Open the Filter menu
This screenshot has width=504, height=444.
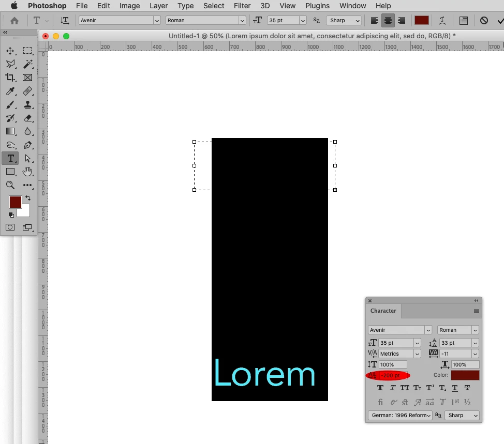click(x=242, y=6)
